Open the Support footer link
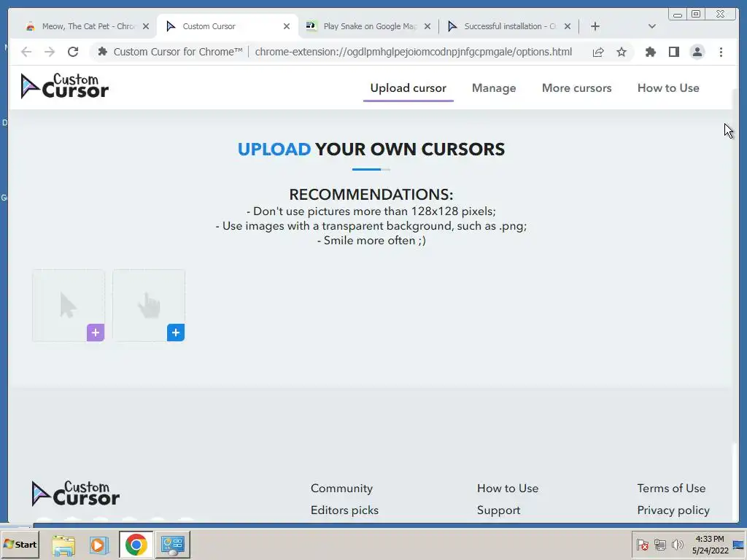The height and width of the screenshot is (560, 747). coord(498,510)
